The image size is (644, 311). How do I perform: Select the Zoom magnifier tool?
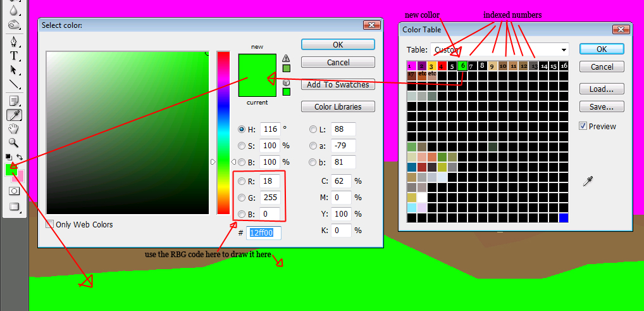pos(13,143)
